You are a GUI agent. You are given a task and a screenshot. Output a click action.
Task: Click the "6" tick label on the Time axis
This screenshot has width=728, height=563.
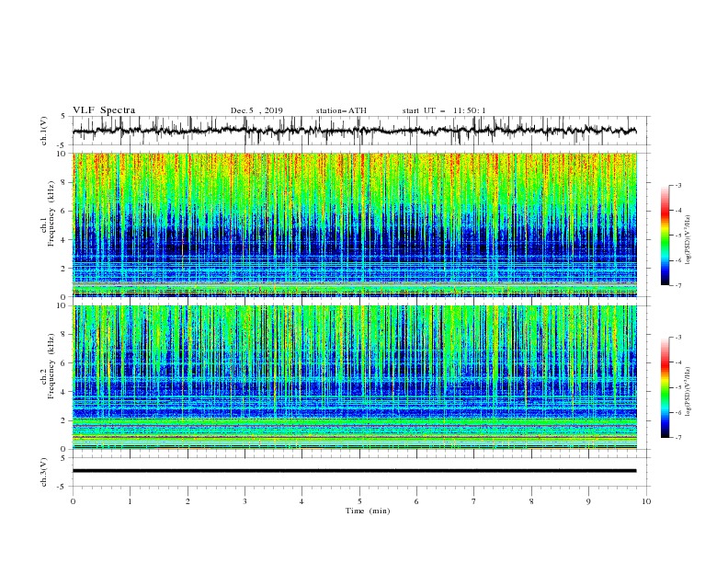[416, 501]
